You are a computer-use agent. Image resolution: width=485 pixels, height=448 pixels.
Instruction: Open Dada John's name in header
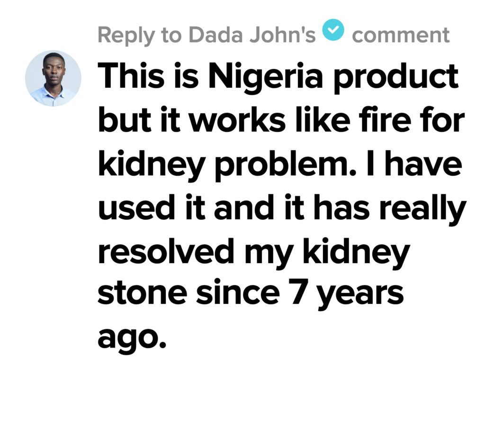pyautogui.click(x=252, y=35)
